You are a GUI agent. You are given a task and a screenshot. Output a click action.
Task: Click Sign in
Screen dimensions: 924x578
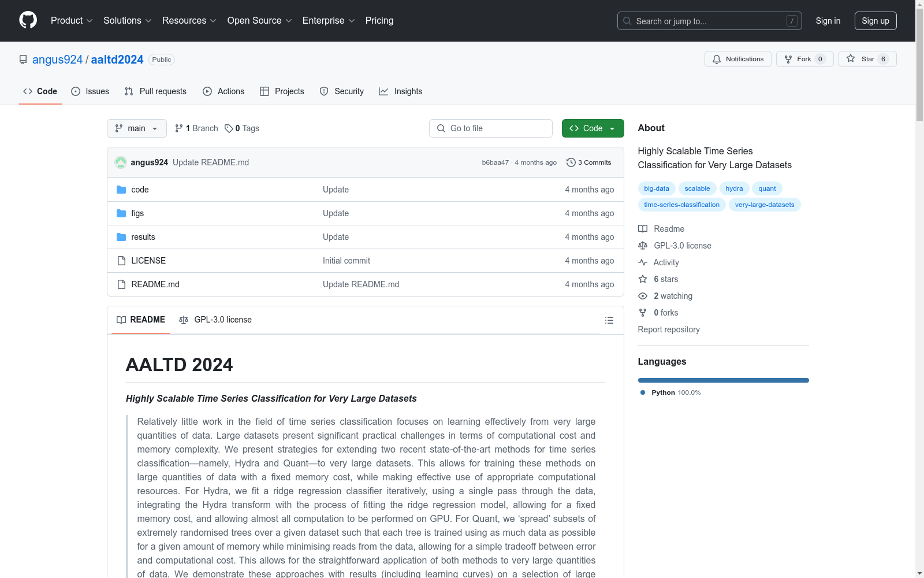pyautogui.click(x=828, y=21)
